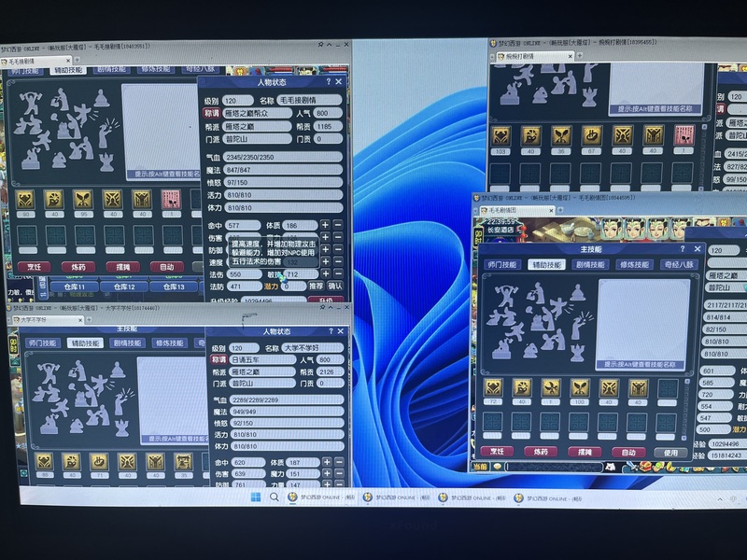Click 称谓 button in 毛毛接剧情 人物状态 panel

211,113
